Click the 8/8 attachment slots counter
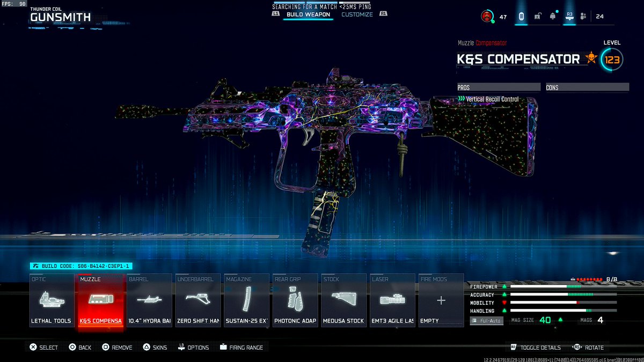 [612, 279]
